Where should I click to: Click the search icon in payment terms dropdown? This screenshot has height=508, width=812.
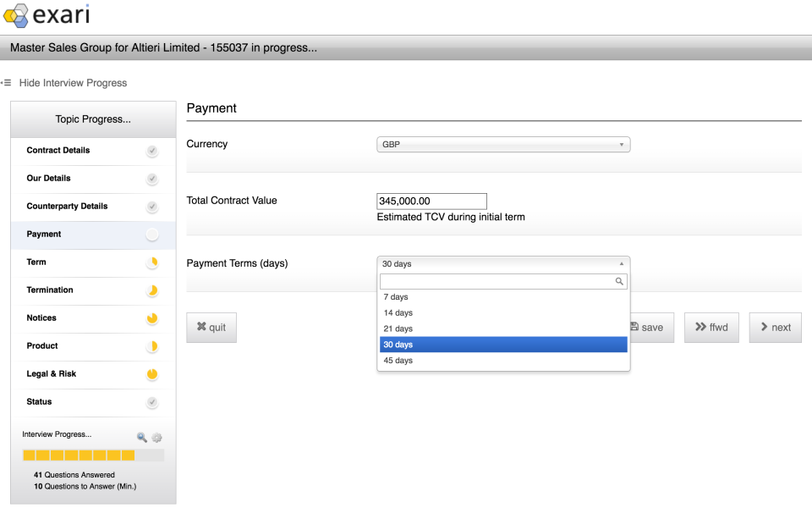tap(619, 281)
